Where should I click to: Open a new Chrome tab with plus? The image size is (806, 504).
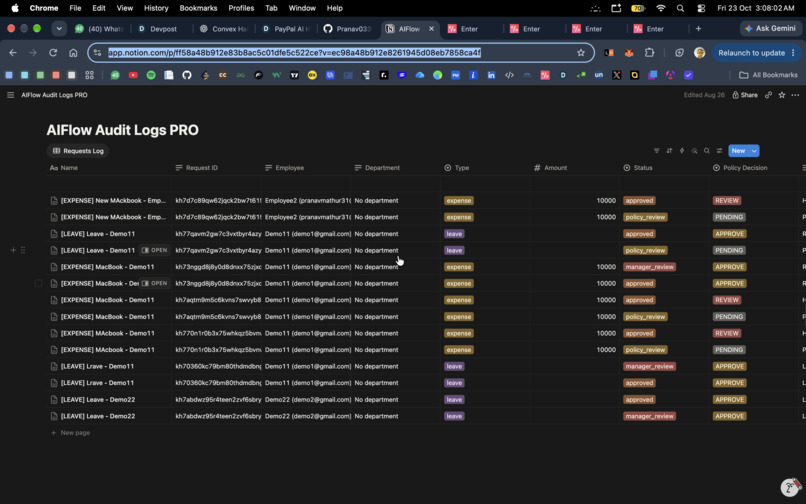698,29
